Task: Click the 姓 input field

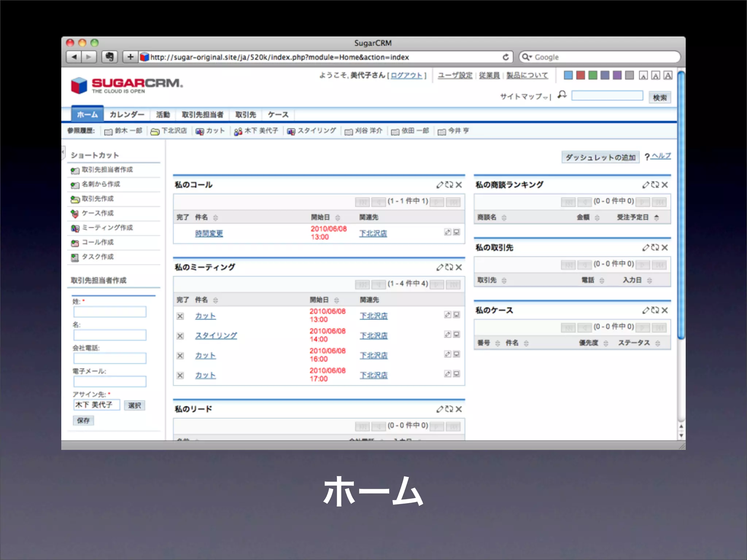Action: tap(110, 312)
